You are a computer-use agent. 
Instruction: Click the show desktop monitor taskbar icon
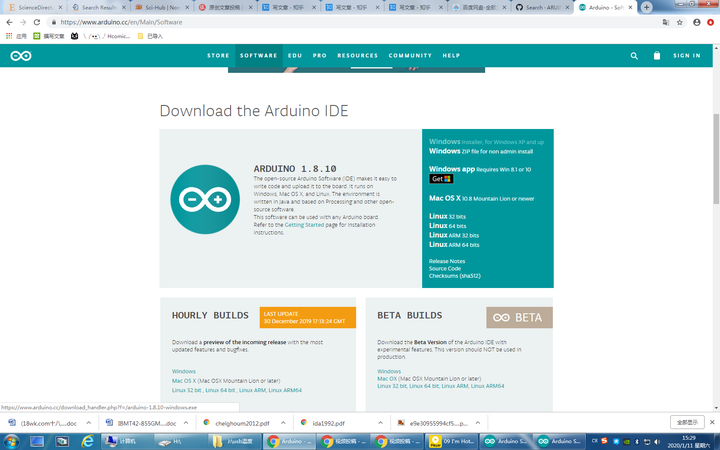pyautogui.click(x=37, y=441)
